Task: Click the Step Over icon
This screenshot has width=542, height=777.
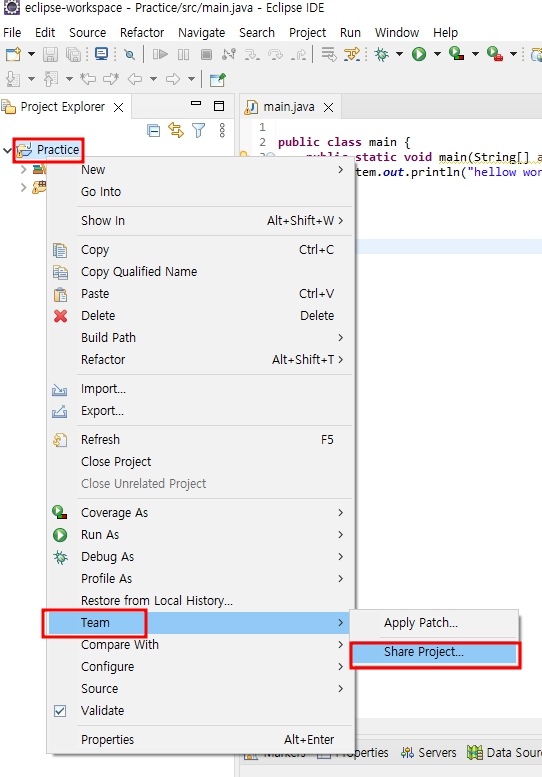Action: click(275, 54)
